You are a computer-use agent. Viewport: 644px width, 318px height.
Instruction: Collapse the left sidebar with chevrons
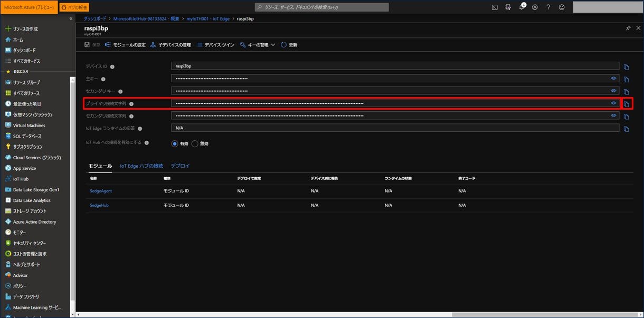(71, 18)
